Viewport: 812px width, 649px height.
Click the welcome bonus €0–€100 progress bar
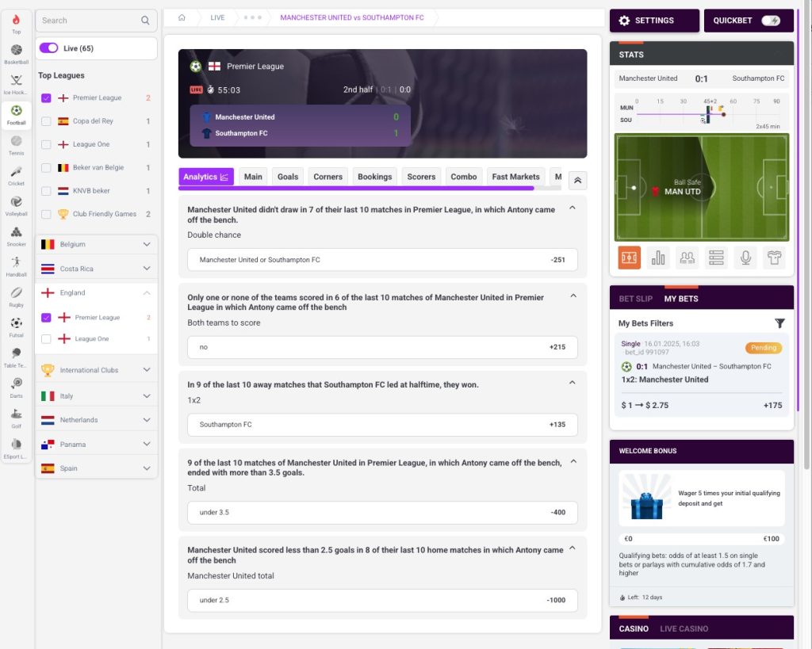[x=701, y=539]
